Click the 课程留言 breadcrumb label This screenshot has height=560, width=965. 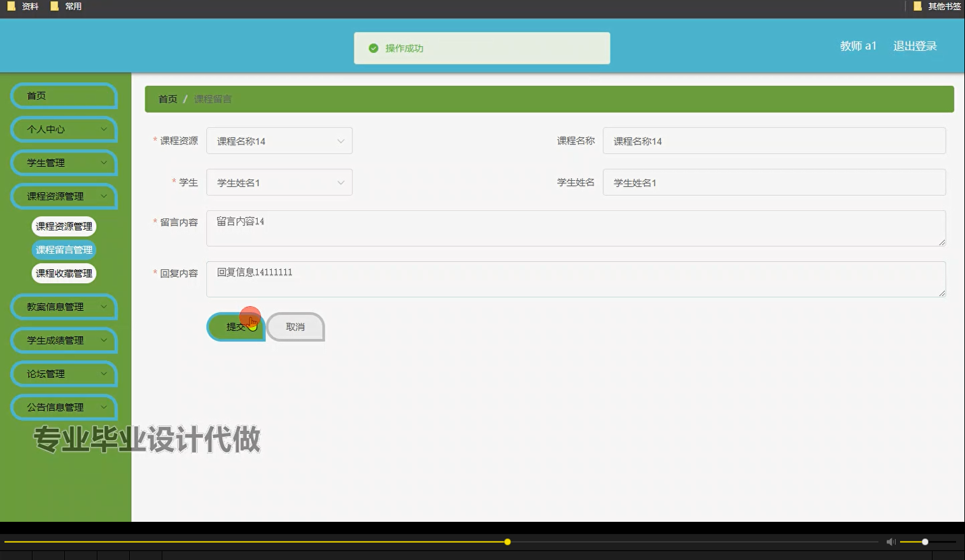coord(213,99)
